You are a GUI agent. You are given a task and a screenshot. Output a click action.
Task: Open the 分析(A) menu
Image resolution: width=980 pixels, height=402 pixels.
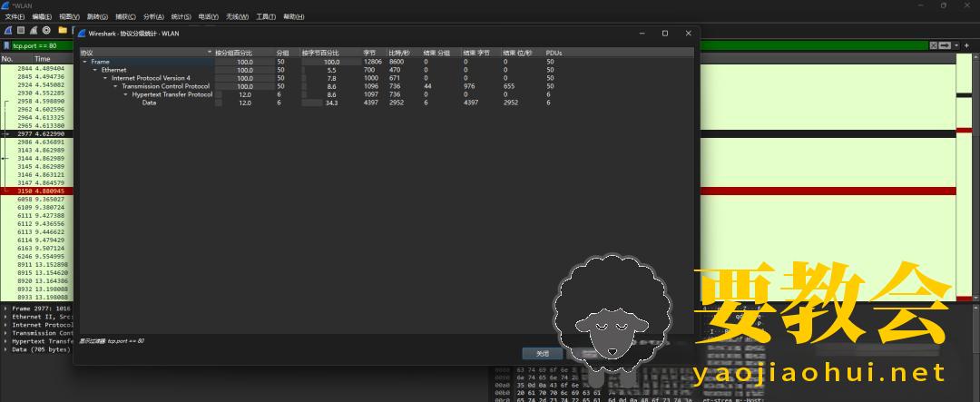[153, 17]
